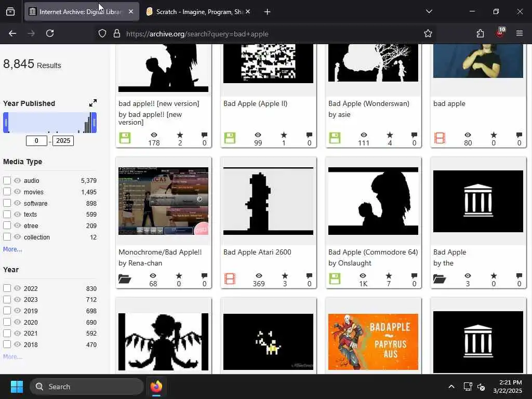Viewport: 532px width, 399px height.
Task: Expand More media types link
Action: 12,249
